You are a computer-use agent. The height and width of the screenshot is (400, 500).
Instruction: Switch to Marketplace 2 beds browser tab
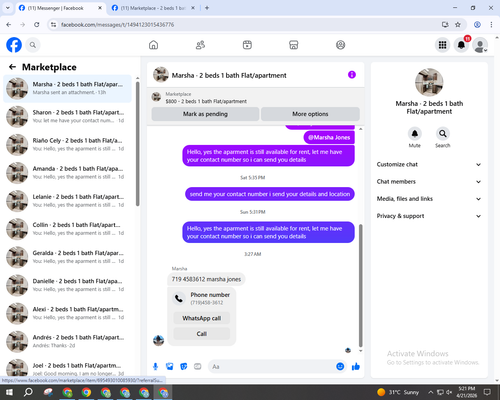point(153,8)
